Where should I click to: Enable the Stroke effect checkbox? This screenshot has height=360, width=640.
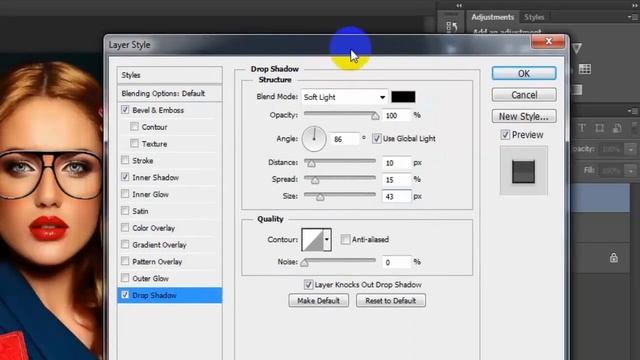(125, 160)
